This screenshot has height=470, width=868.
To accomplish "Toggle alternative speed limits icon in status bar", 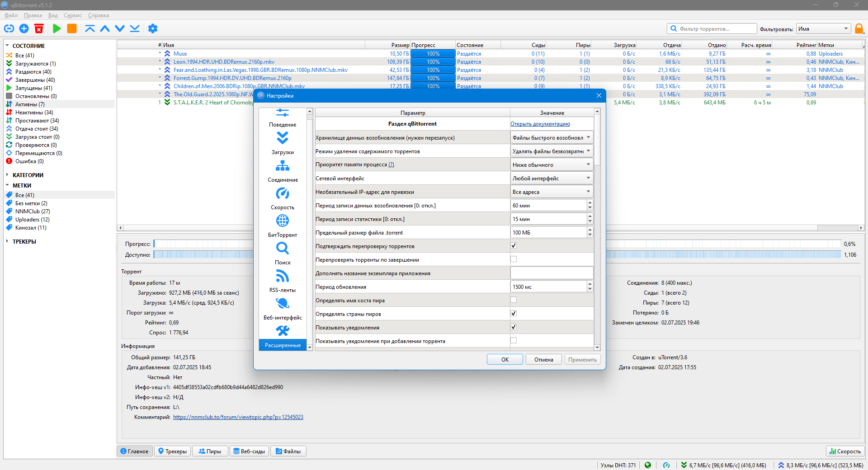I will [x=666, y=465].
